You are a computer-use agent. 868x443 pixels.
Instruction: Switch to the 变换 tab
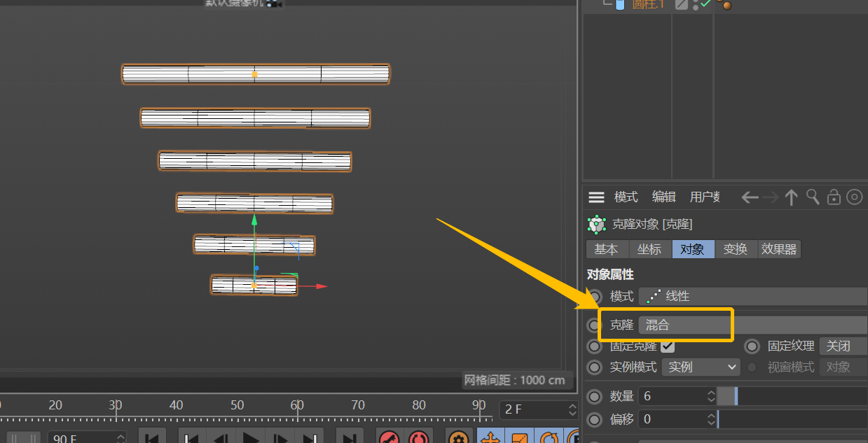(736, 249)
